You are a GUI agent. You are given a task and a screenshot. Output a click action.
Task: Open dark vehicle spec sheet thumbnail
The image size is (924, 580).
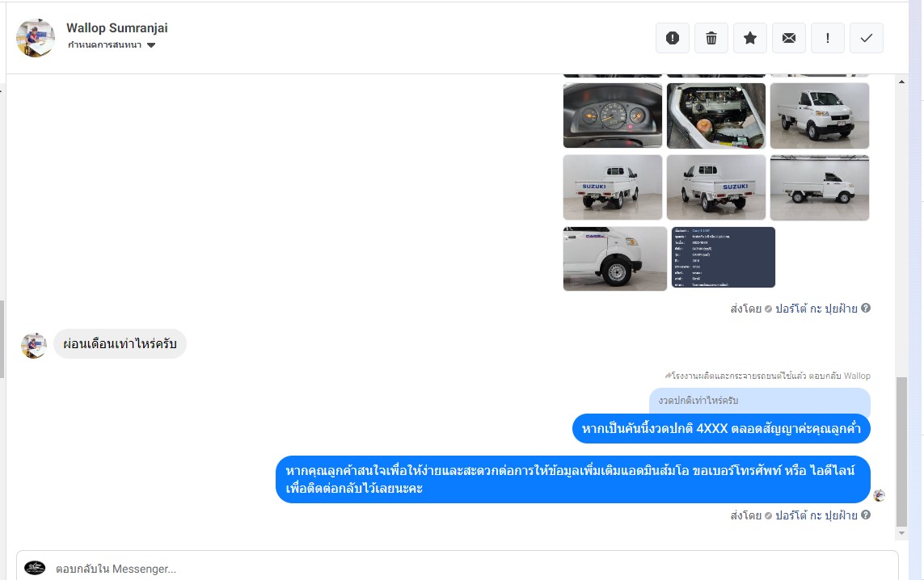point(723,258)
